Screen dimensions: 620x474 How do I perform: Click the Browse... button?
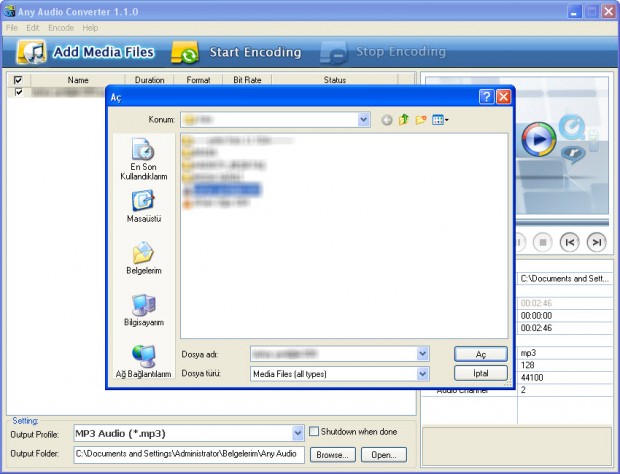coord(333,455)
